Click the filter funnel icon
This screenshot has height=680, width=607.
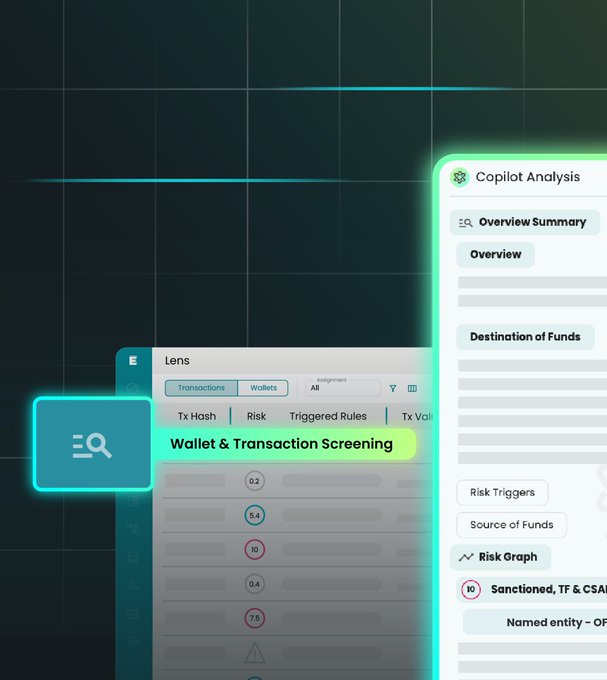click(393, 388)
